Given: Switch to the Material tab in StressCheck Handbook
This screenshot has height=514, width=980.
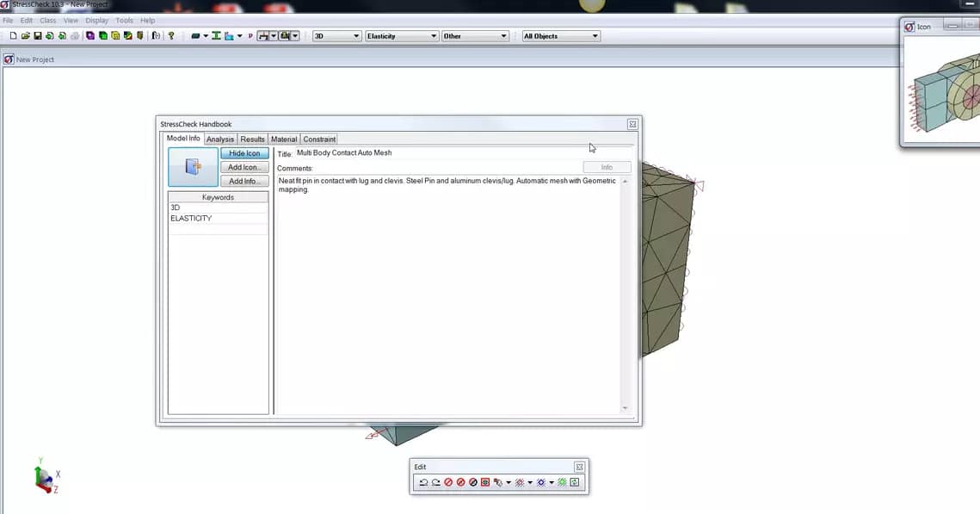Looking at the screenshot, I should (284, 139).
